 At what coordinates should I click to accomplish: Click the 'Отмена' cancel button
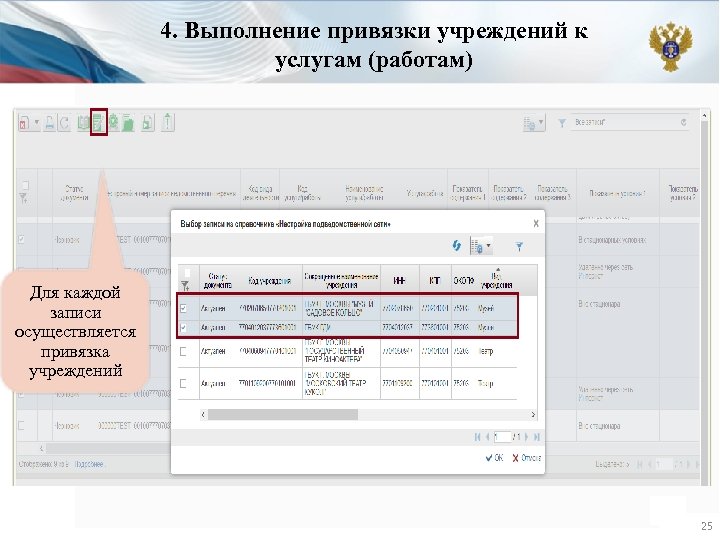click(x=527, y=458)
